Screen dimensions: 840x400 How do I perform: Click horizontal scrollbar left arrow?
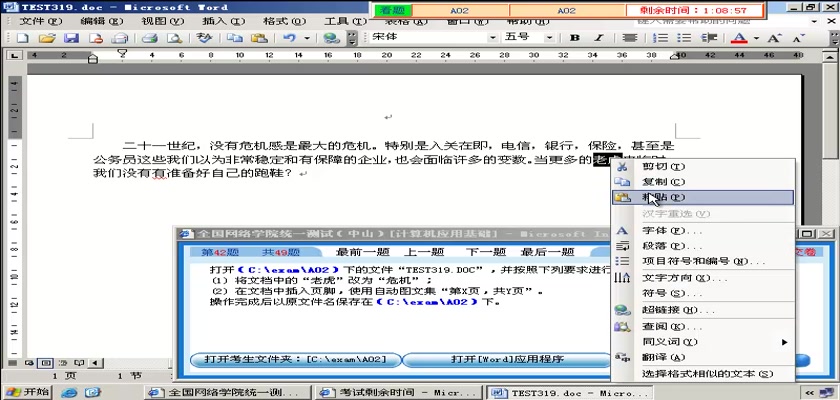click(x=95, y=363)
